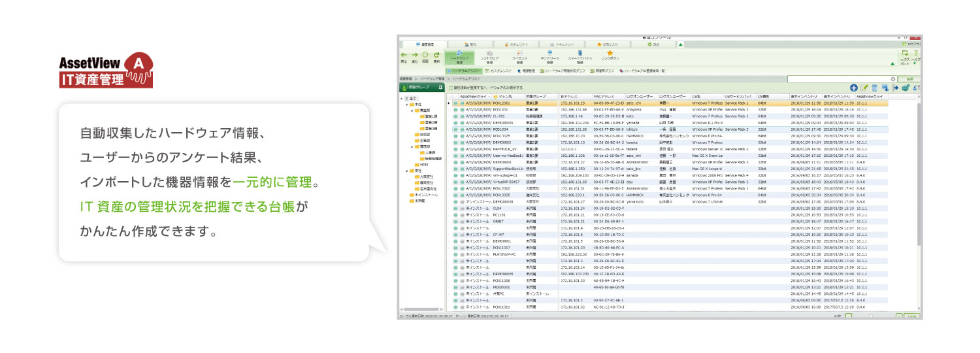The image size is (980, 353).
Task: Switch to お気に入り main tab
Action: [609, 44]
